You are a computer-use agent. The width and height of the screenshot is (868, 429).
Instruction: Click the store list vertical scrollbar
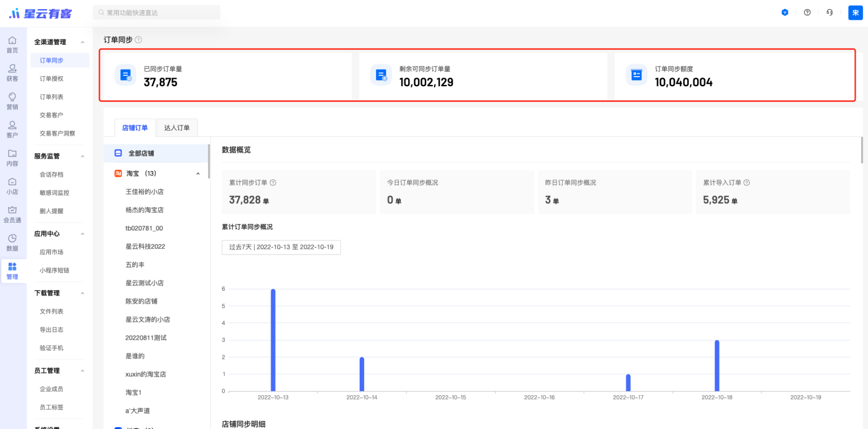[209, 161]
